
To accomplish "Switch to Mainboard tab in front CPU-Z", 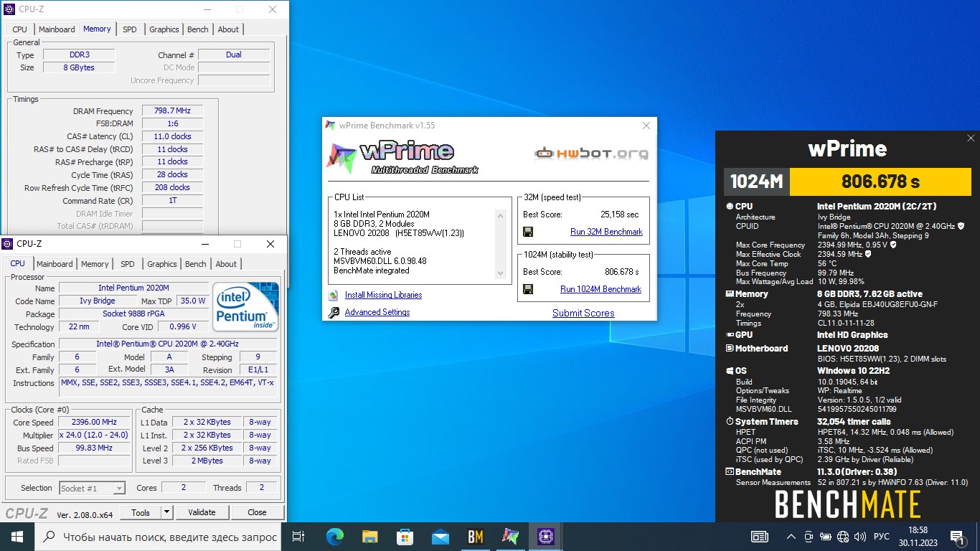I will click(x=55, y=264).
